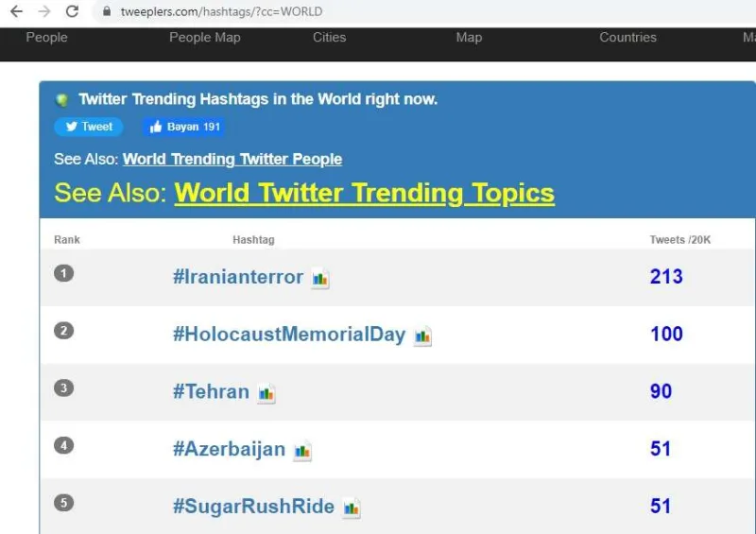This screenshot has width=756, height=534.
Task: Click the Bəyən 191 like button
Action: click(183, 127)
